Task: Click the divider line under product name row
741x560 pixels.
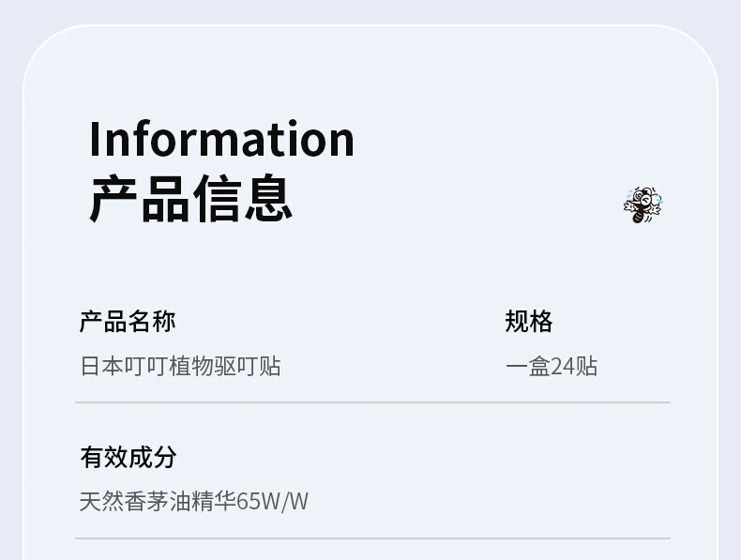Action: [372, 402]
